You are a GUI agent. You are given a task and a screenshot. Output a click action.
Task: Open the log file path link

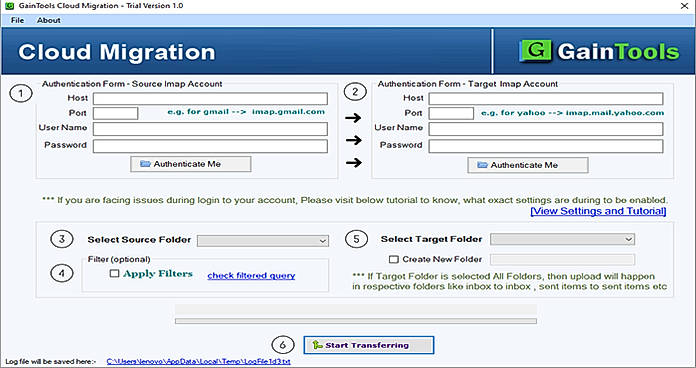198,362
